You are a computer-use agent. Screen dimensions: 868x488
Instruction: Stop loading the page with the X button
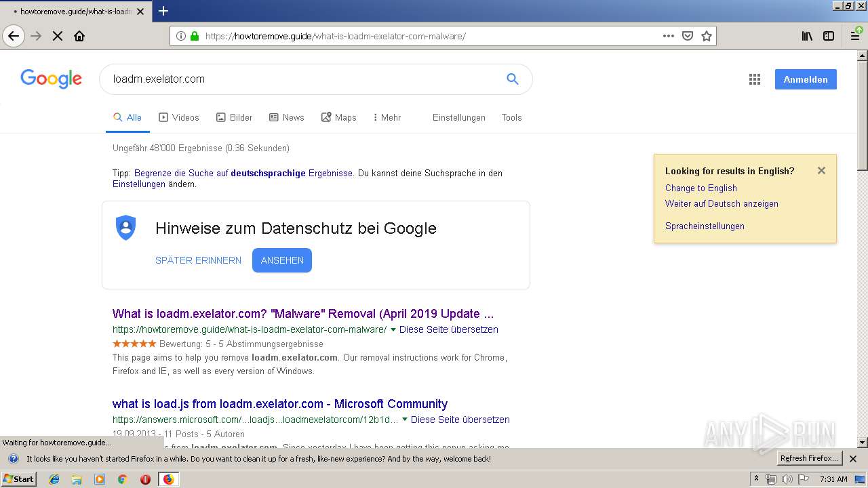click(x=58, y=36)
